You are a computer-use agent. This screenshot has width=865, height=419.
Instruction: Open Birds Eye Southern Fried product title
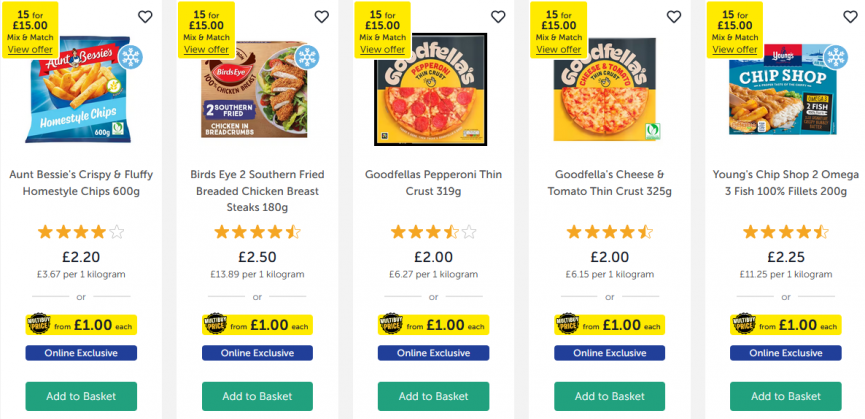tap(257, 191)
